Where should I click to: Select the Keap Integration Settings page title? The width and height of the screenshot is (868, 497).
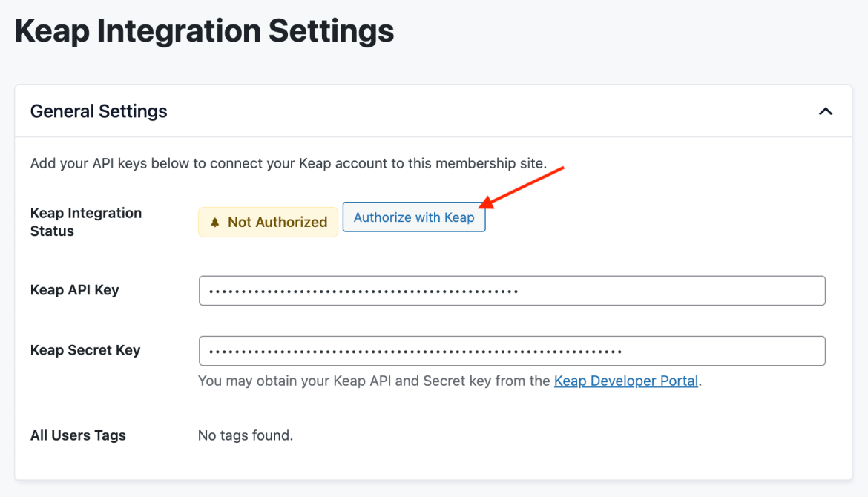[205, 30]
